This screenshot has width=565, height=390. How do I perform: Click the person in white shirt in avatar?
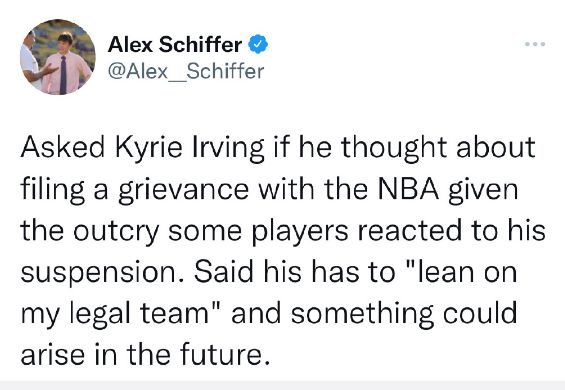(32, 61)
